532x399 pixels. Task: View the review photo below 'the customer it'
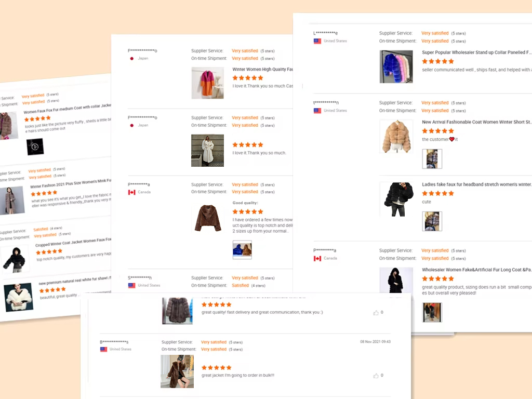click(x=432, y=159)
